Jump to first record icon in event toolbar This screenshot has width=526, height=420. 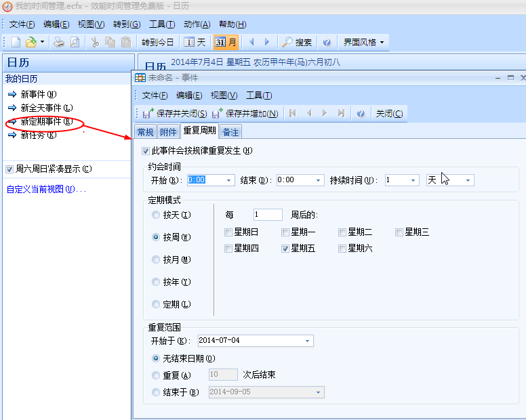click(293, 114)
